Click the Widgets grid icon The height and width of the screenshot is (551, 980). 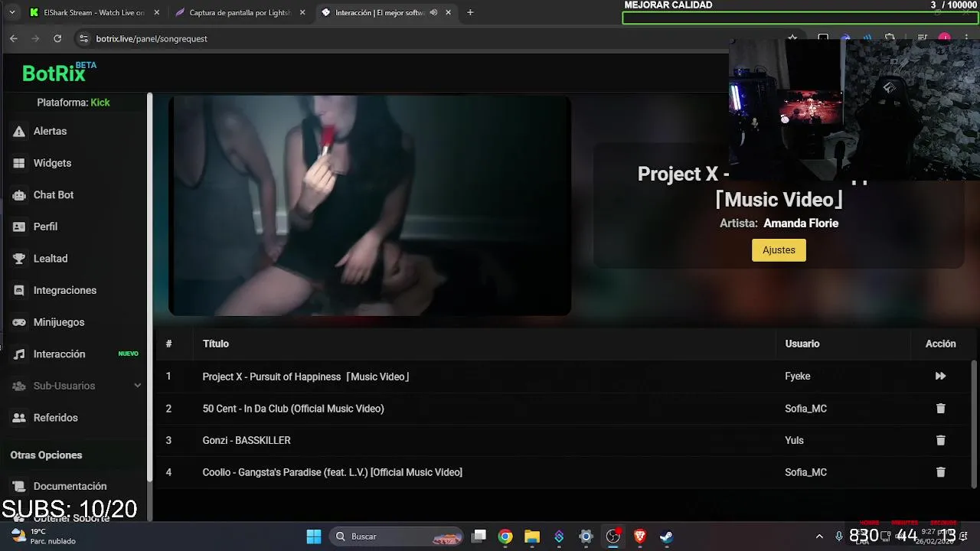19,163
